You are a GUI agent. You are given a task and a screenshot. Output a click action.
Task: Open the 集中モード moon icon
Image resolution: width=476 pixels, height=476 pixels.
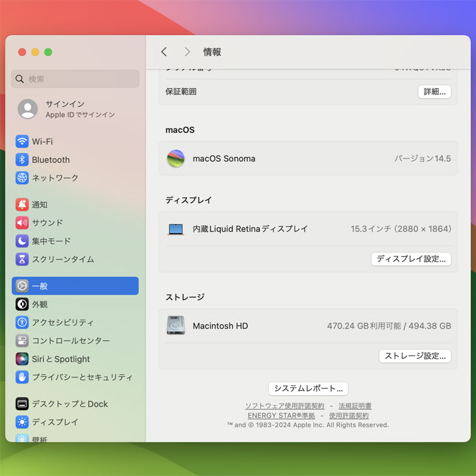[x=22, y=241]
